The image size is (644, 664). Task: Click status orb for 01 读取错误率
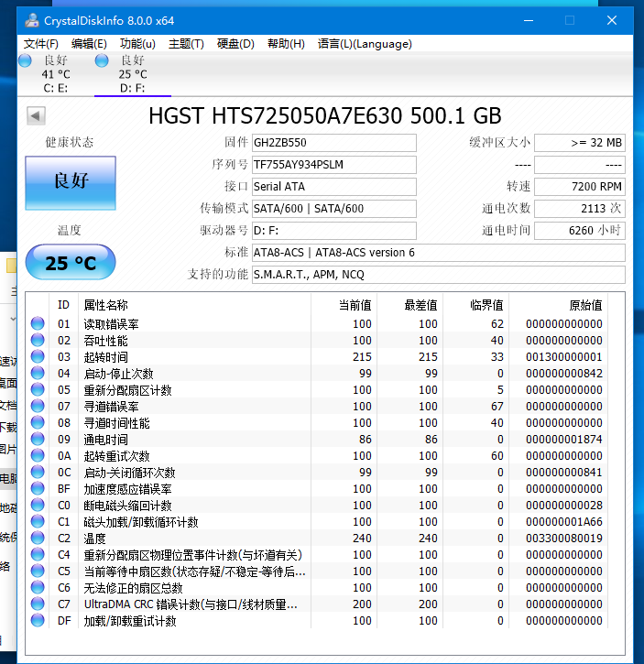tap(38, 323)
